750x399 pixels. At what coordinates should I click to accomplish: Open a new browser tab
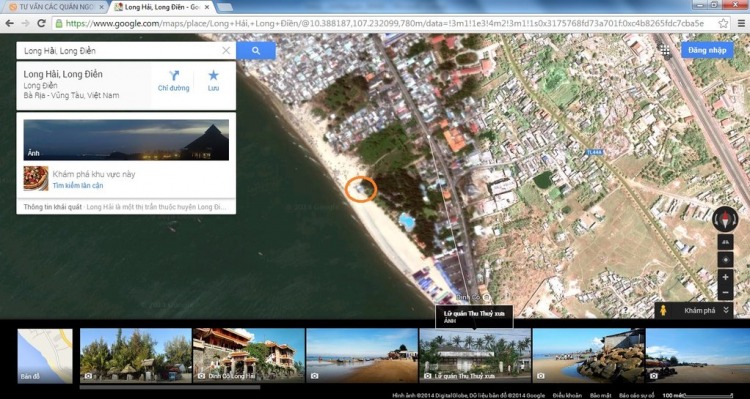224,7
